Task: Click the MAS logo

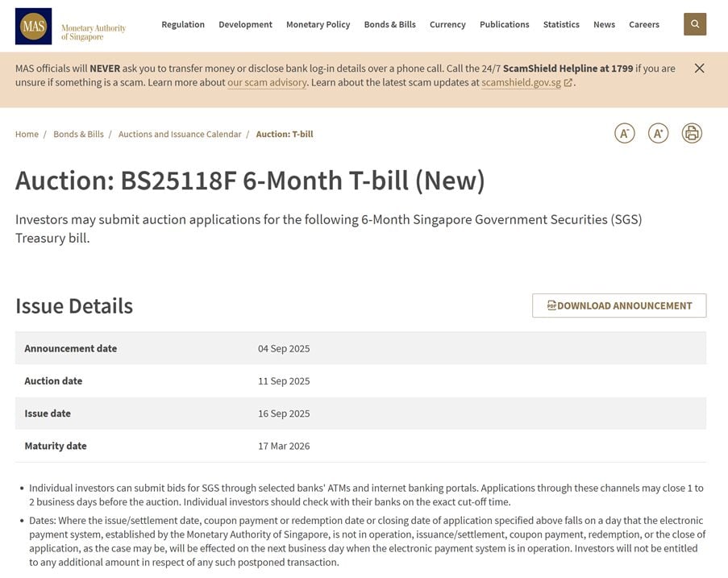Action: (x=33, y=26)
